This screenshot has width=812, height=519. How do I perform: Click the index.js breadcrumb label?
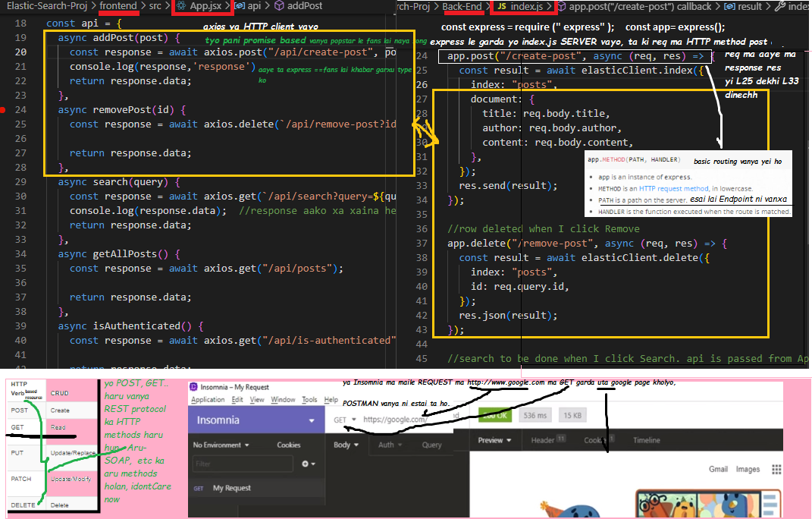pos(527,6)
